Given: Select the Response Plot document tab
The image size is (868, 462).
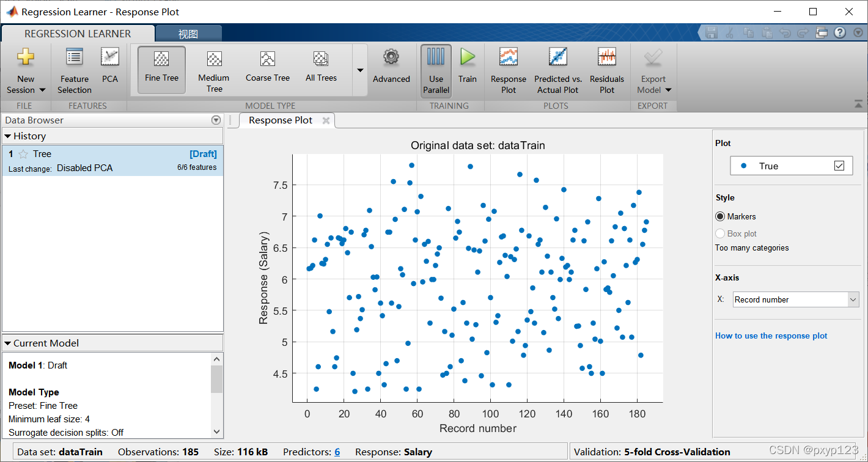Looking at the screenshot, I should coord(280,120).
